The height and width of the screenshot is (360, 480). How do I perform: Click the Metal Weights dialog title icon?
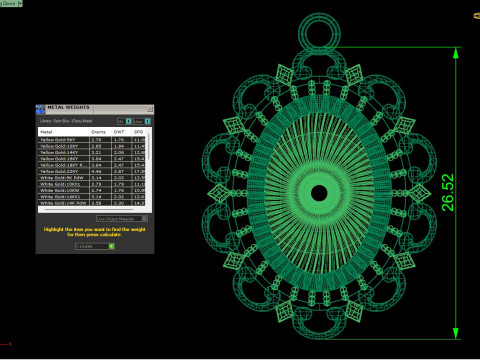[40, 109]
